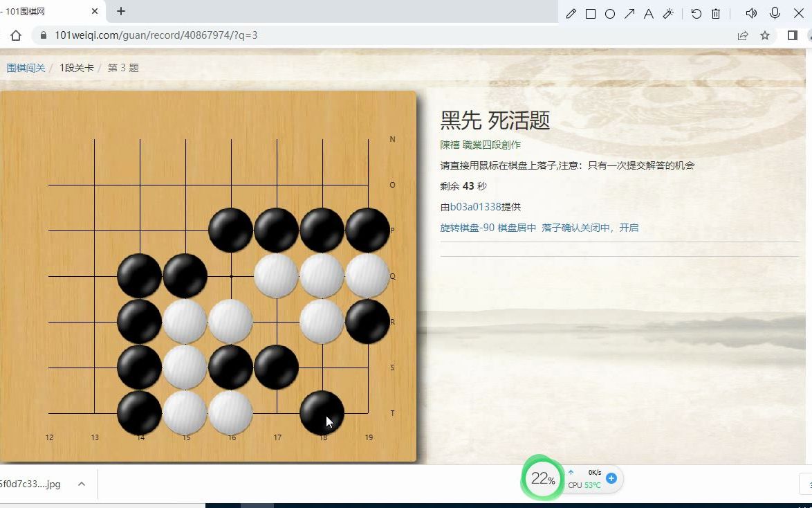
Task: Click the 第 3 题 breadcrumb text
Action: click(123, 68)
